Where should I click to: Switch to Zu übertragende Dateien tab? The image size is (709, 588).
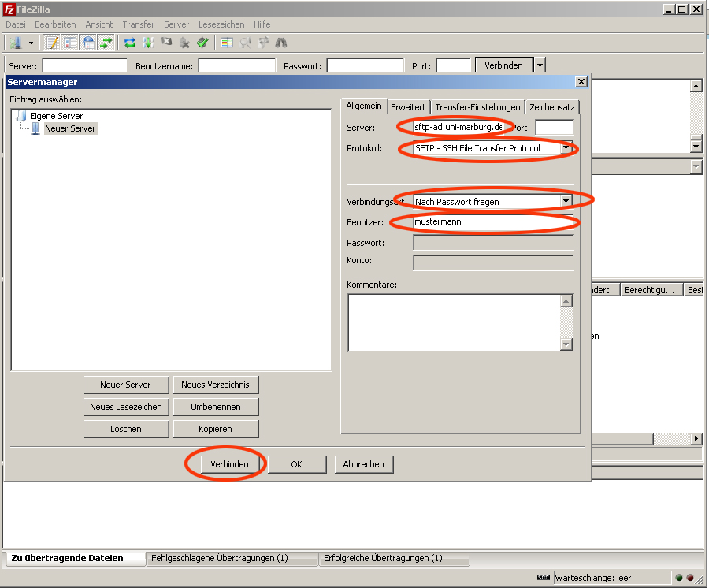click(x=75, y=558)
